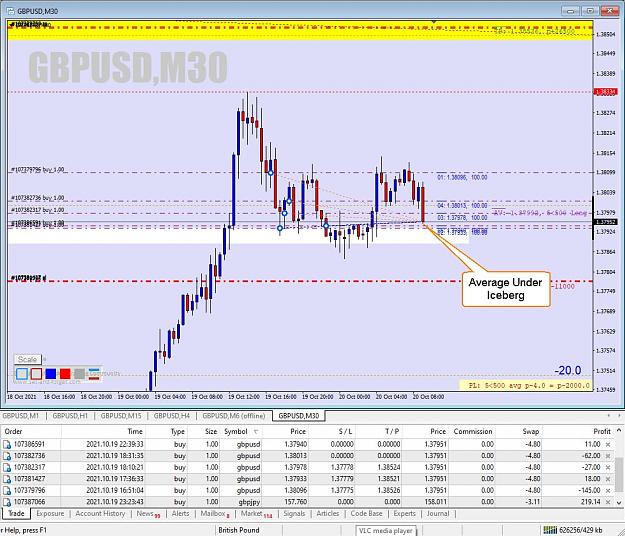Screen dimensions: 625x536
Task: Click the order icon beside 107387066
Action: [x=7, y=502]
